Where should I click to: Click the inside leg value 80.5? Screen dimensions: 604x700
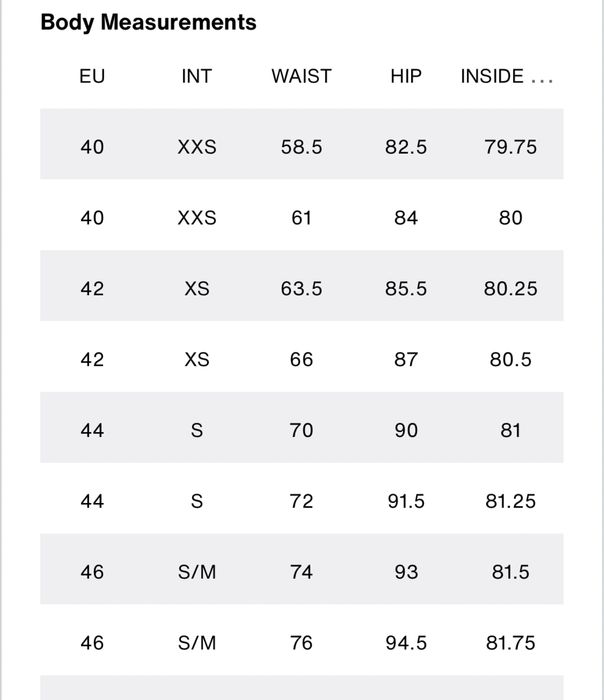coord(510,360)
